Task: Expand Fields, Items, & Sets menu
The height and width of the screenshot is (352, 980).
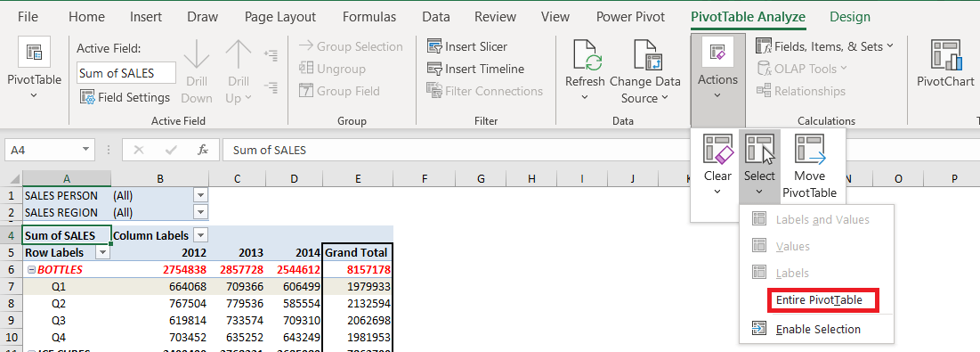Action: tap(825, 46)
